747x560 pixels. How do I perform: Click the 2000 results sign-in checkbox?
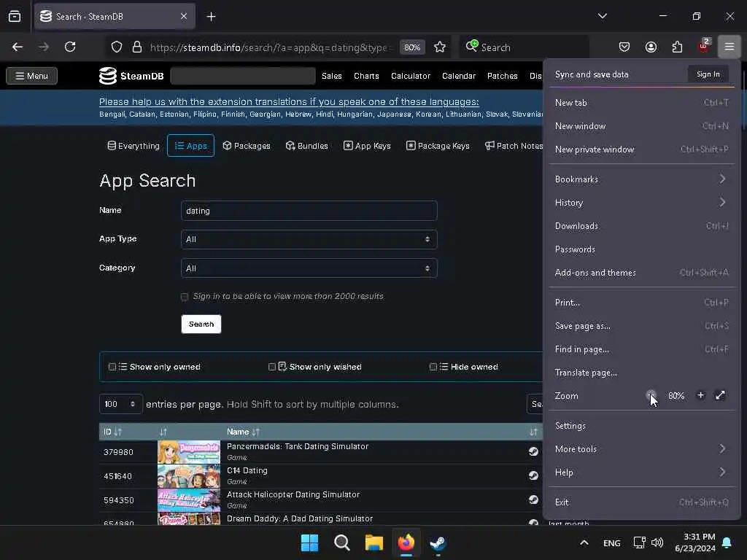click(185, 297)
